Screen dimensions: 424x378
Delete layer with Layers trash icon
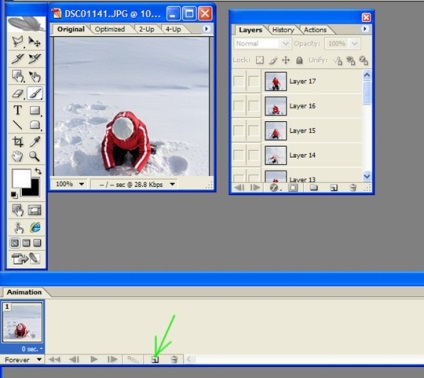click(x=353, y=188)
